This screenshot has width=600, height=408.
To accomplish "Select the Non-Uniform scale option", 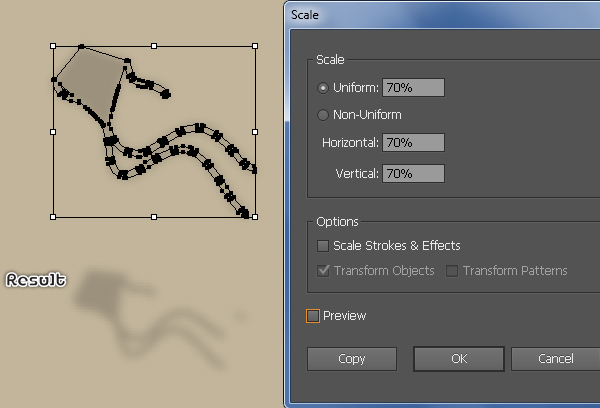I will pyautogui.click(x=323, y=115).
